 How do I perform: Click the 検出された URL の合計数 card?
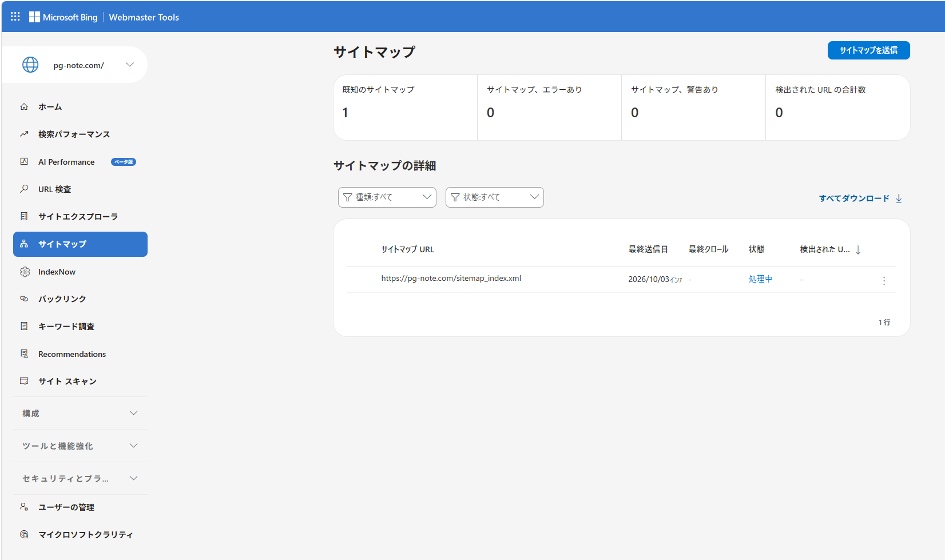(x=837, y=108)
